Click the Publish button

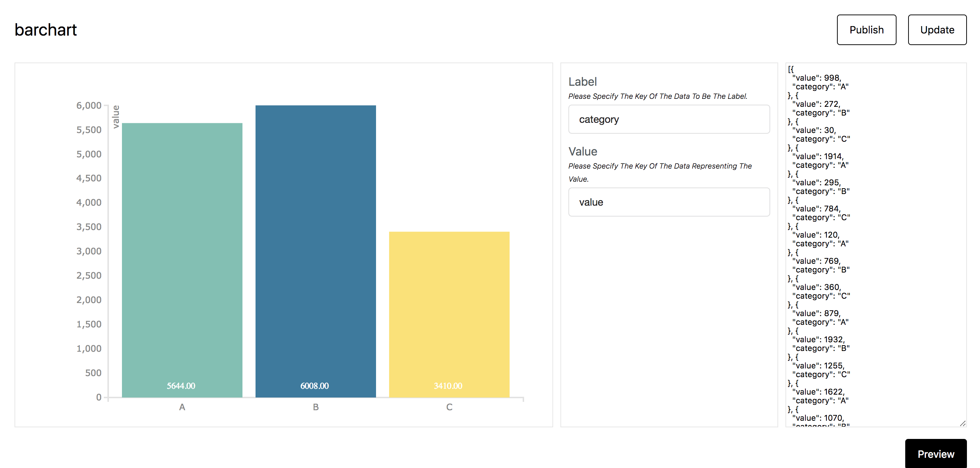click(866, 30)
